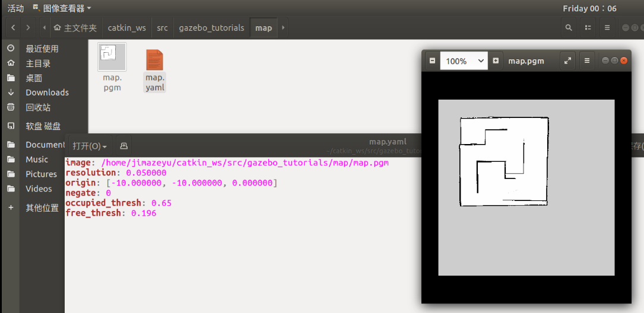This screenshot has height=313, width=644.
Task: Click the path bar right scroll arrow
Action: [283, 28]
